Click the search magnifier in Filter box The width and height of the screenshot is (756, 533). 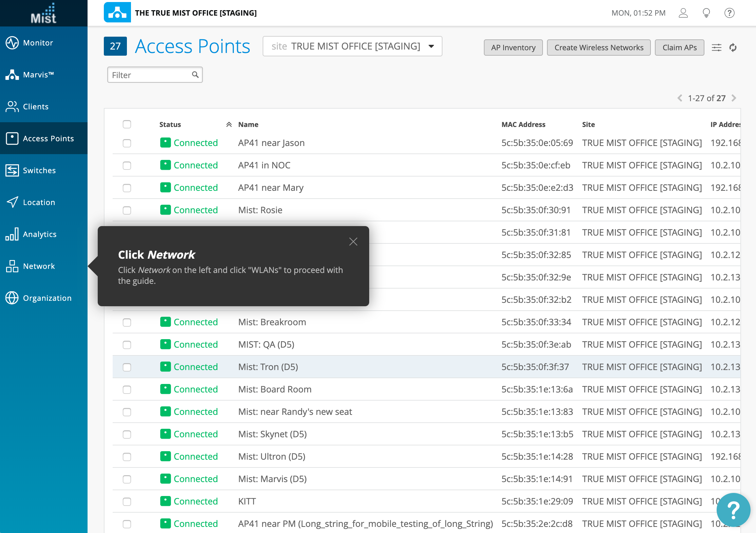(x=195, y=75)
